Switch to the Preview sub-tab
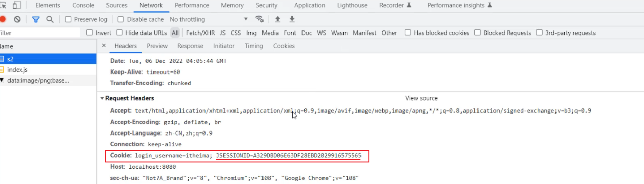This screenshot has height=184, width=644. pos(157,46)
